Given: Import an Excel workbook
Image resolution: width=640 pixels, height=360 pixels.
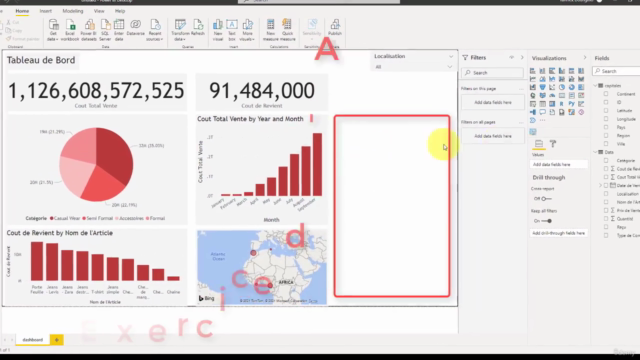Looking at the screenshot, I should [70, 30].
